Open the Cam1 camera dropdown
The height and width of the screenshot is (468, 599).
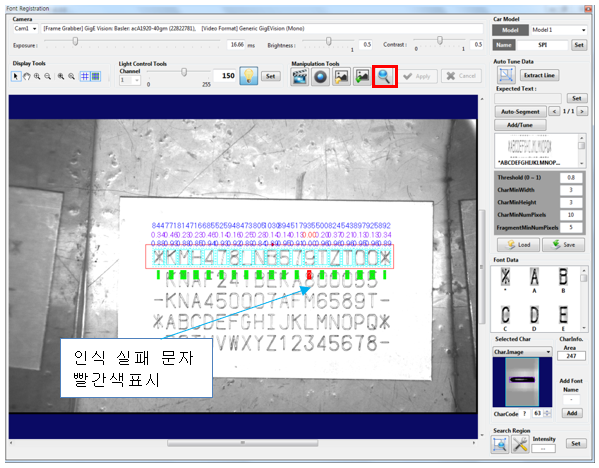tap(25, 29)
